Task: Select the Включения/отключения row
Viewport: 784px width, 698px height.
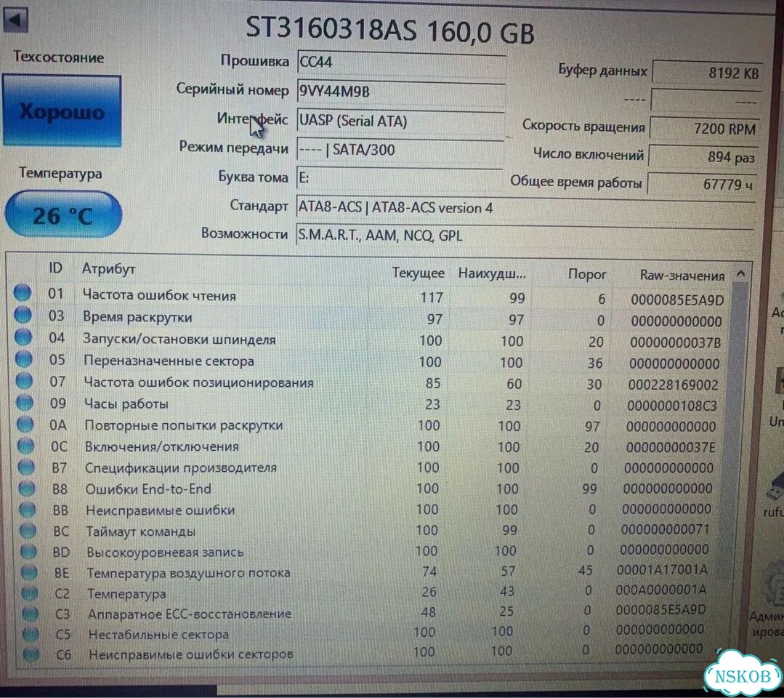Action: tap(370, 447)
